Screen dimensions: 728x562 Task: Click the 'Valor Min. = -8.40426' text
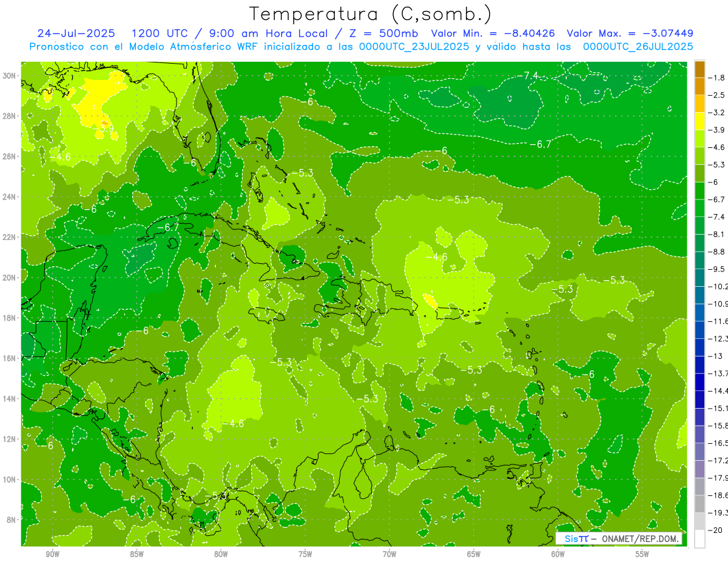(x=494, y=33)
